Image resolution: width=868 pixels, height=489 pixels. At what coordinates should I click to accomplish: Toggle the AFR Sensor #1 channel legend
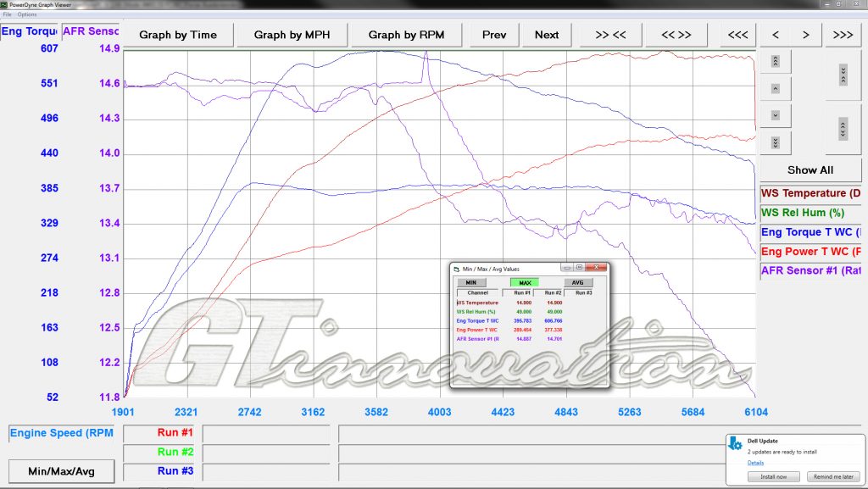[810, 270]
